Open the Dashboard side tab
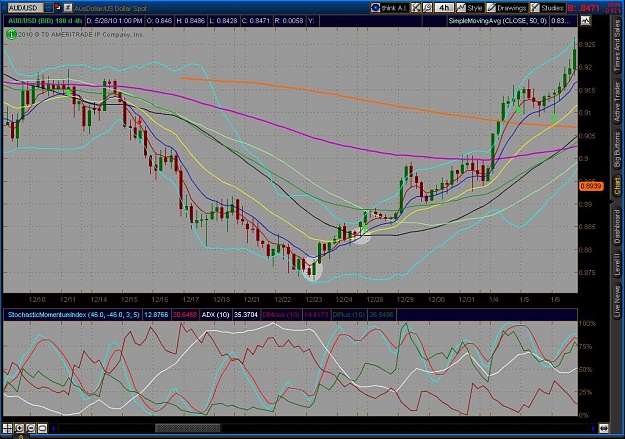The image size is (625, 439). pyautogui.click(x=617, y=226)
